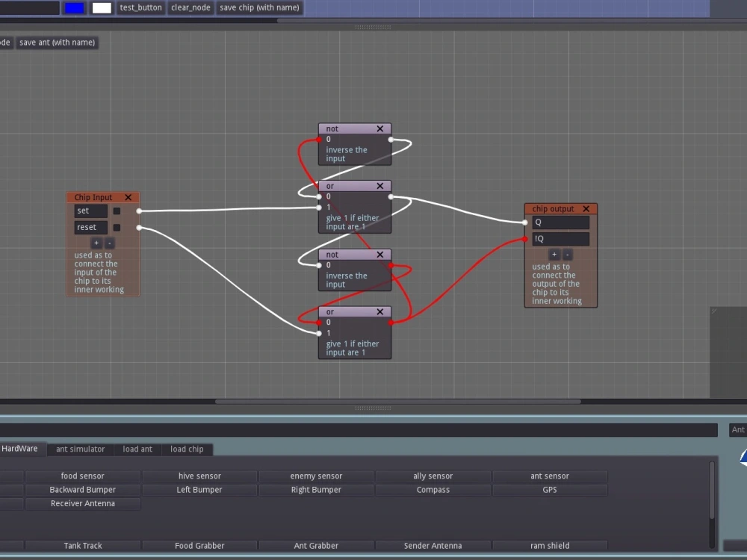Image resolution: width=747 pixels, height=560 pixels.
Task: Close the upper or node
Action: pos(379,186)
